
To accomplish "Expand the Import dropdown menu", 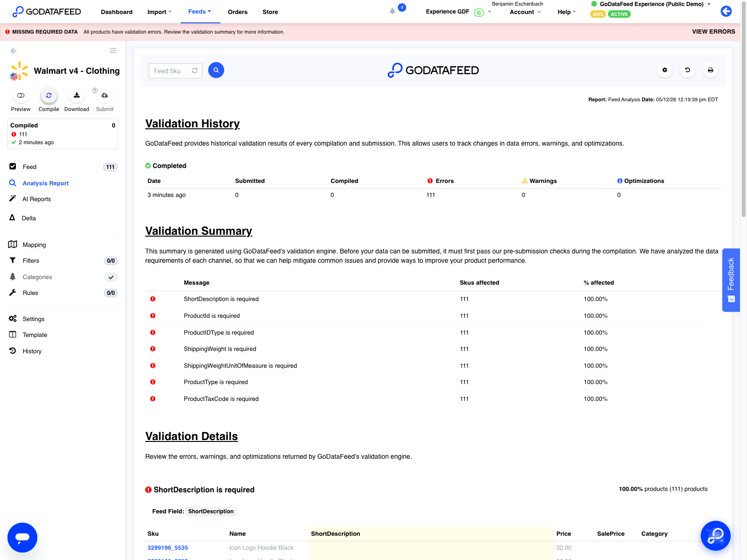I will point(160,12).
